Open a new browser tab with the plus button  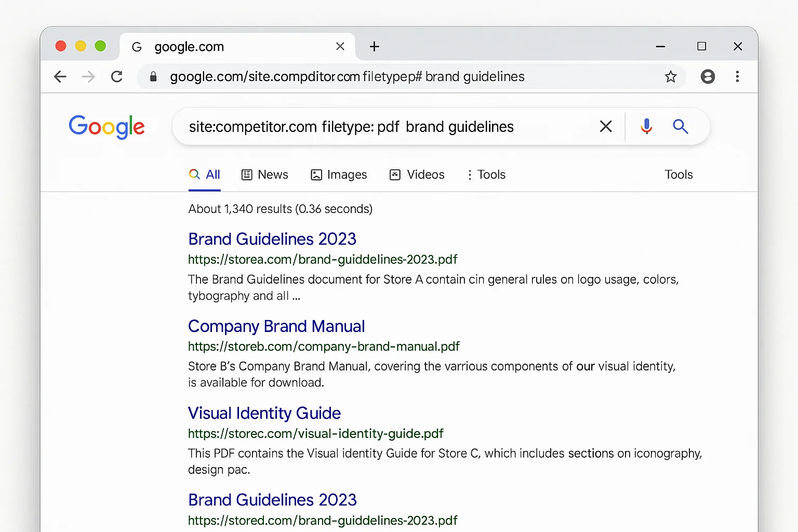(374, 46)
